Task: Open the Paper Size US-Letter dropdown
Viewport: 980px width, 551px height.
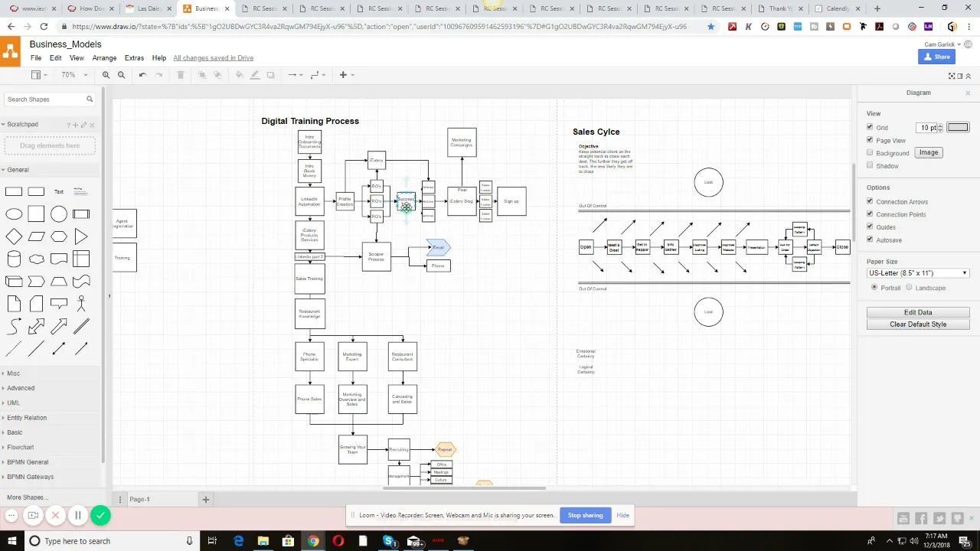Action: tap(918, 273)
